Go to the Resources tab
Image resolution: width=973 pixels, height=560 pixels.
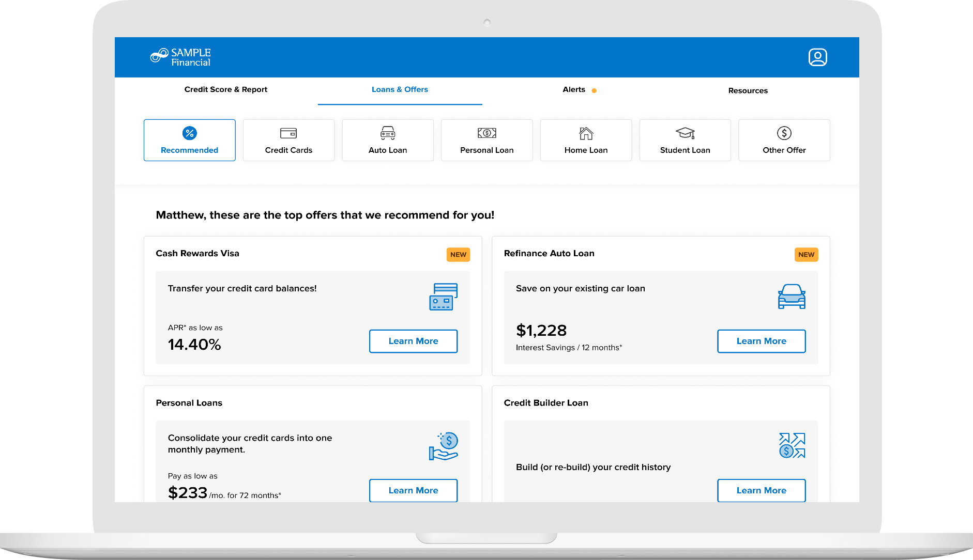[748, 90]
